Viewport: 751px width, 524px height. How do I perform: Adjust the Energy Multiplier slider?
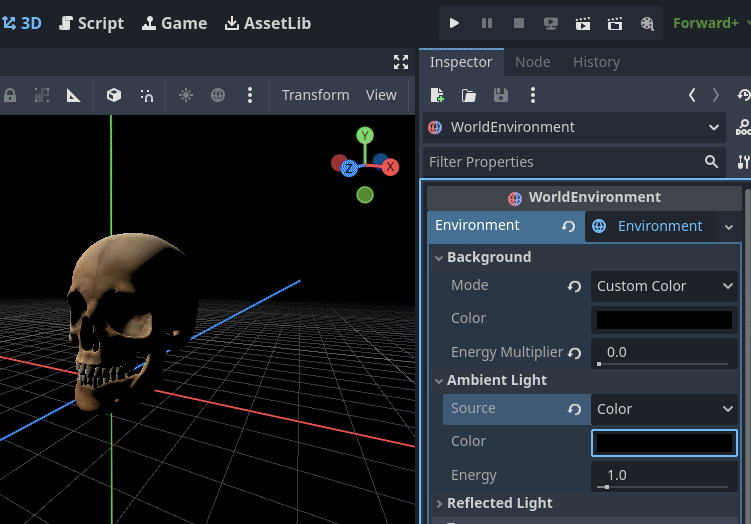[x=663, y=364]
